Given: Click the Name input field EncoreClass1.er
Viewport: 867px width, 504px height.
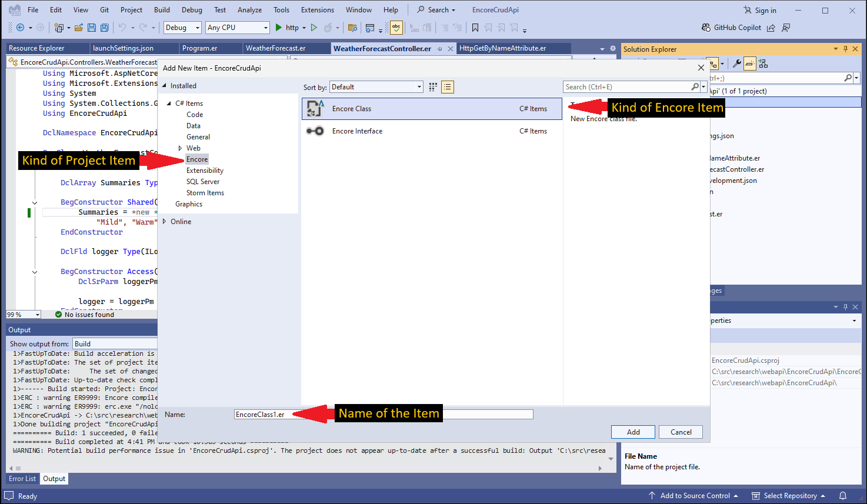Looking at the screenshot, I should [x=384, y=415].
